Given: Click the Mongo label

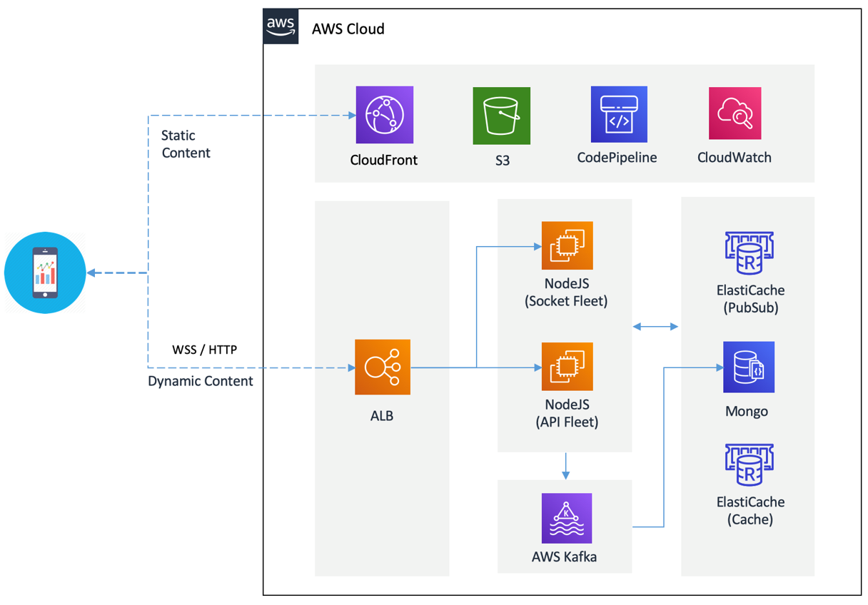Looking at the screenshot, I should [747, 412].
